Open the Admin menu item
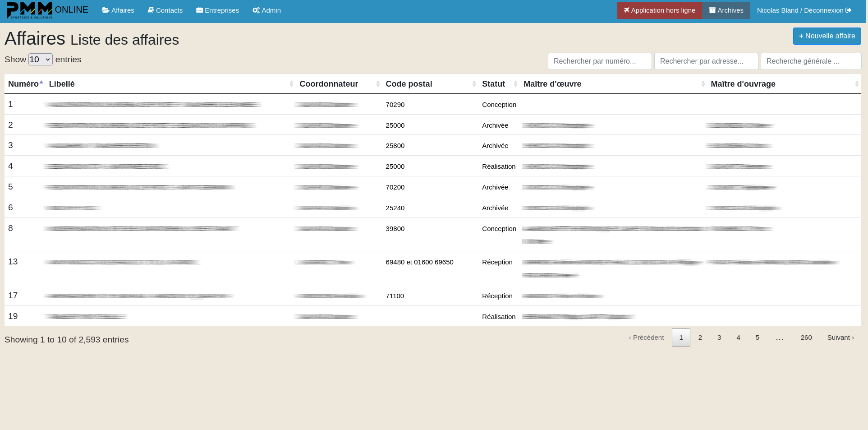The image size is (868, 430). tap(271, 10)
